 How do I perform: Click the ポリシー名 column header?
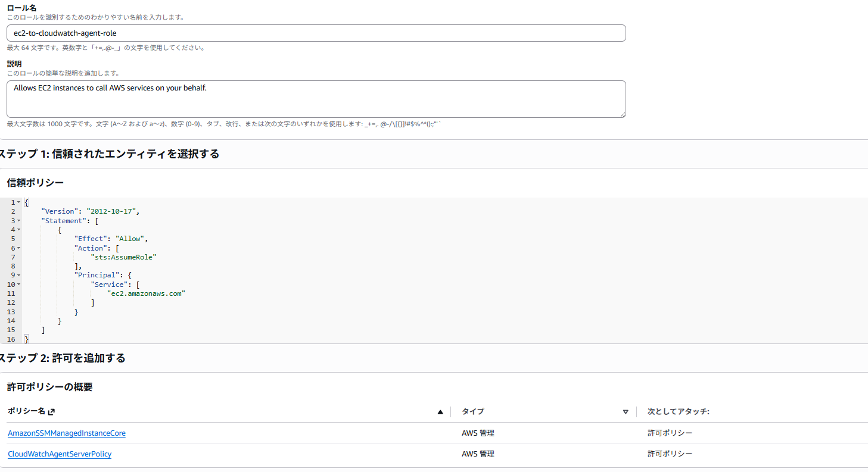pyautogui.click(x=26, y=412)
